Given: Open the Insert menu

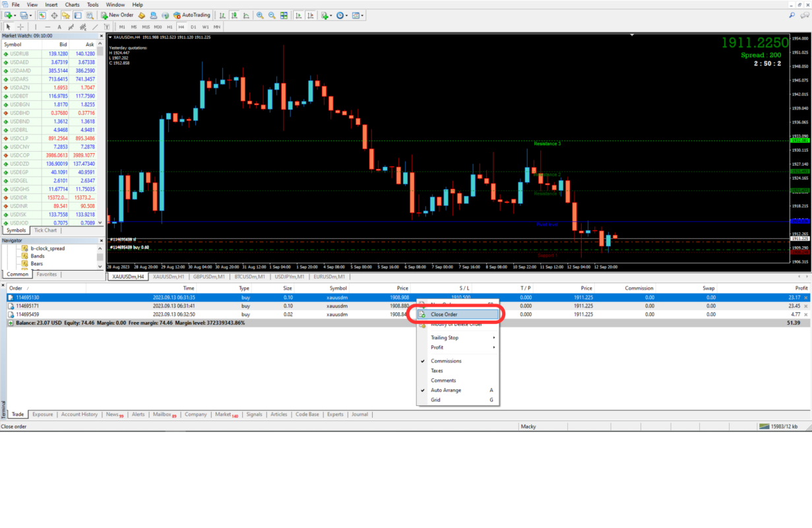Looking at the screenshot, I should point(51,5).
